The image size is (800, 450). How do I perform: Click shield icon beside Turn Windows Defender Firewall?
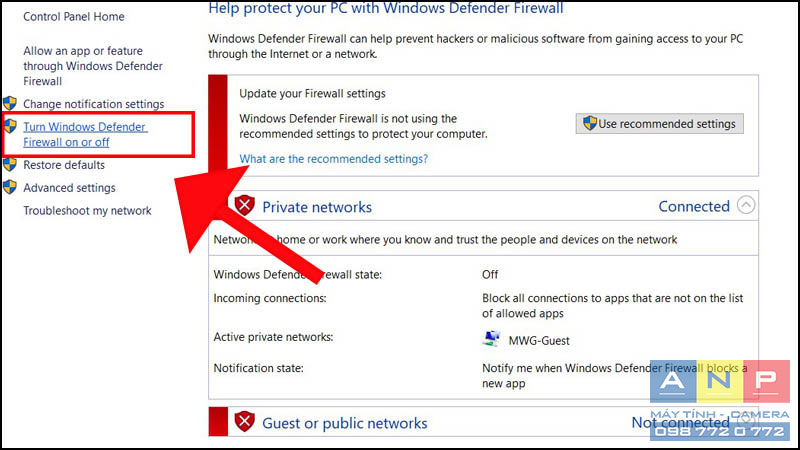10,126
